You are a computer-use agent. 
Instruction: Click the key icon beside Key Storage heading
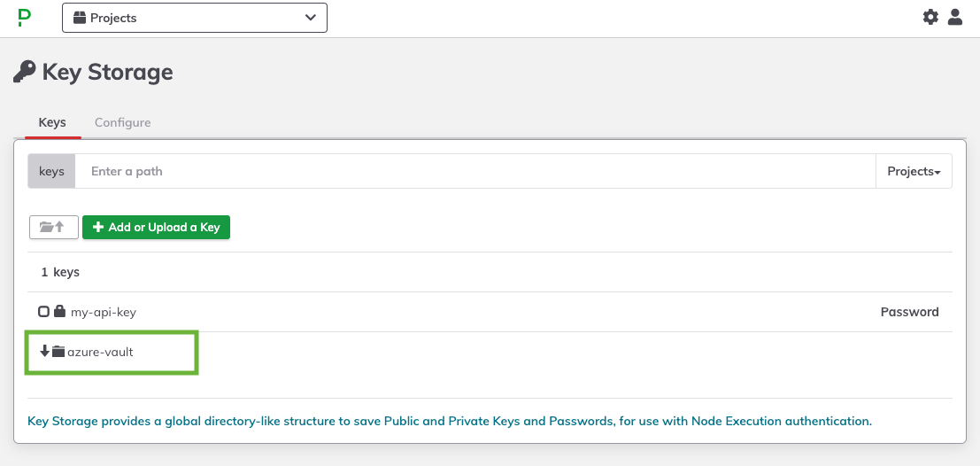click(25, 72)
